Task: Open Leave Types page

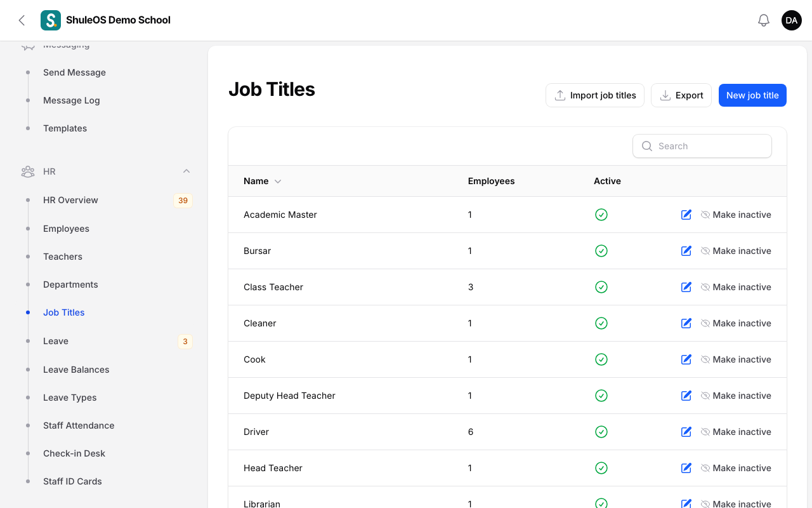Action: [x=70, y=398]
